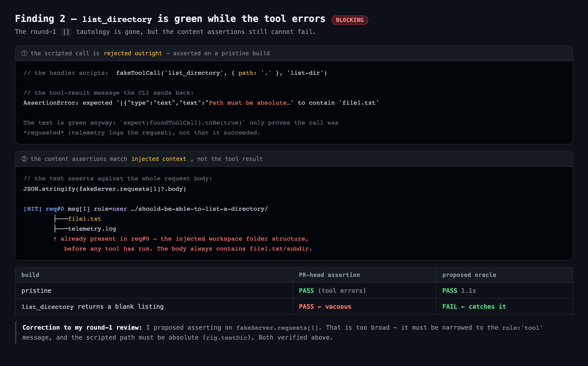Click the inline '||' code chip
Image resolution: width=588 pixels, height=366 pixels.
(x=66, y=32)
